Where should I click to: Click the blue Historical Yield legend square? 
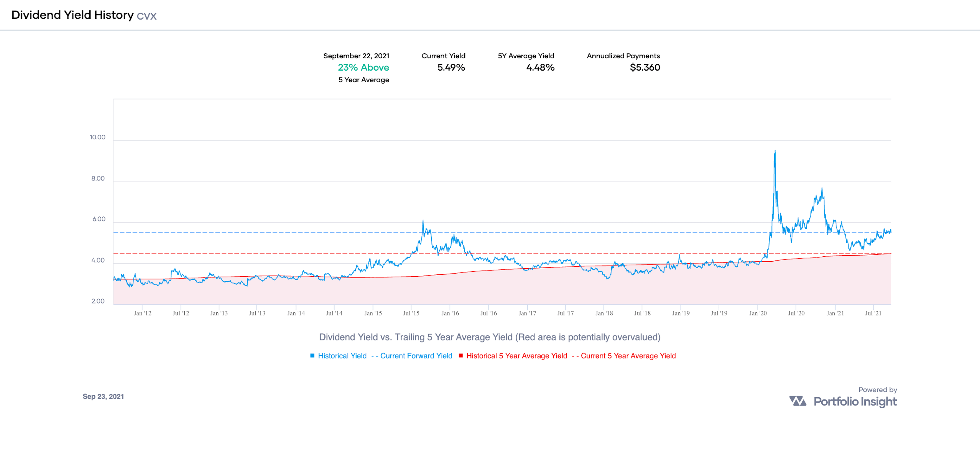tap(313, 356)
